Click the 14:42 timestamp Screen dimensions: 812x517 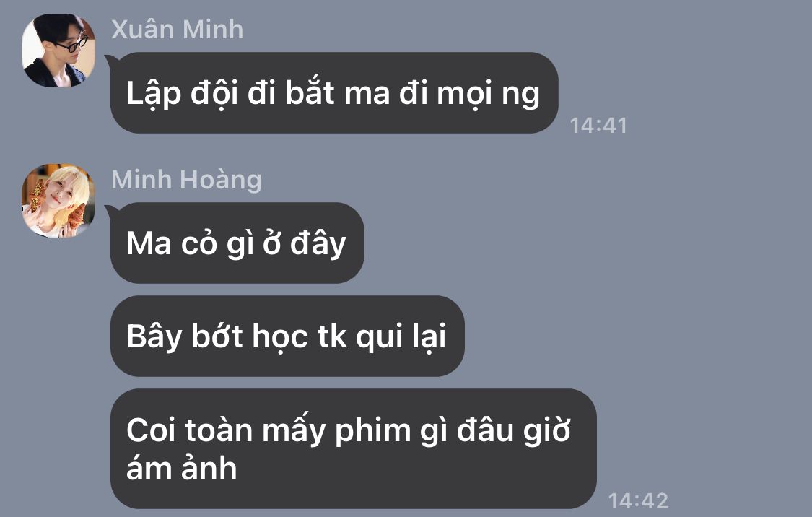click(638, 500)
